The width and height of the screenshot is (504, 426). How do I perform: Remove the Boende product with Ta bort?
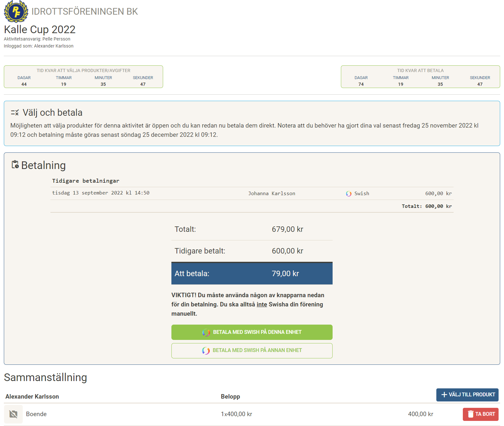(480, 414)
